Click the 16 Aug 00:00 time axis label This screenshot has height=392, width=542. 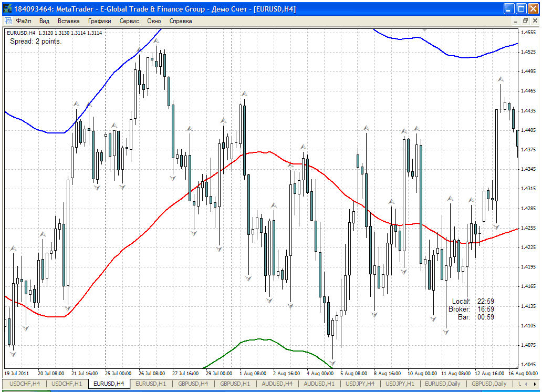(x=523, y=373)
